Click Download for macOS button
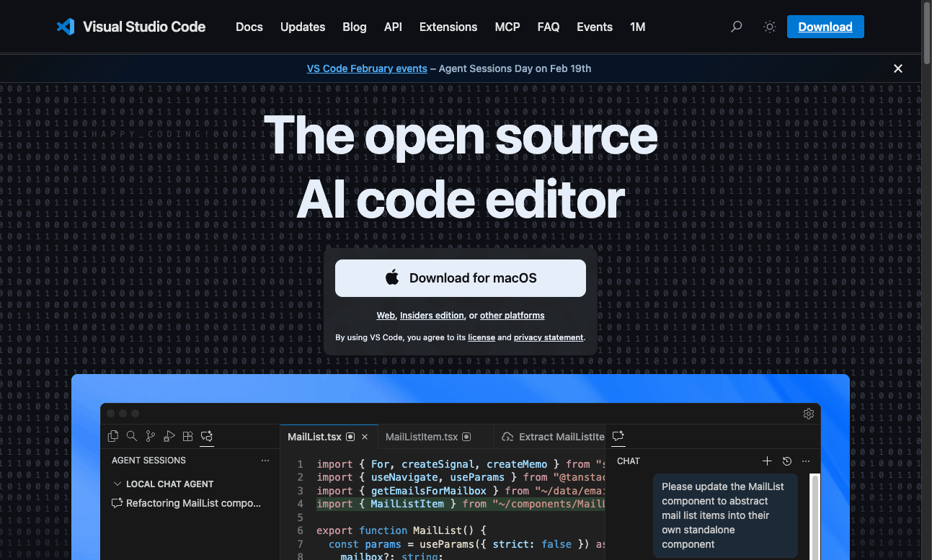The image size is (932, 560). (x=461, y=278)
